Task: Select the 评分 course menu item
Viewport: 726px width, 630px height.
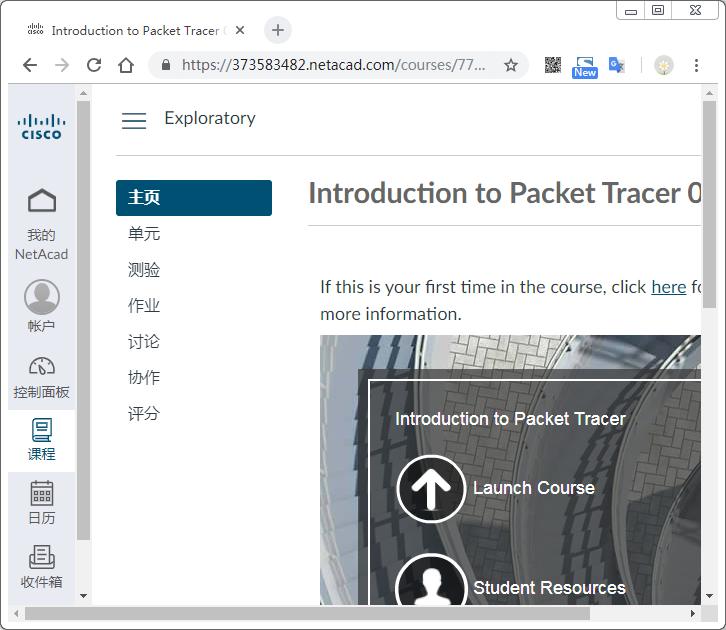Action: tap(144, 413)
